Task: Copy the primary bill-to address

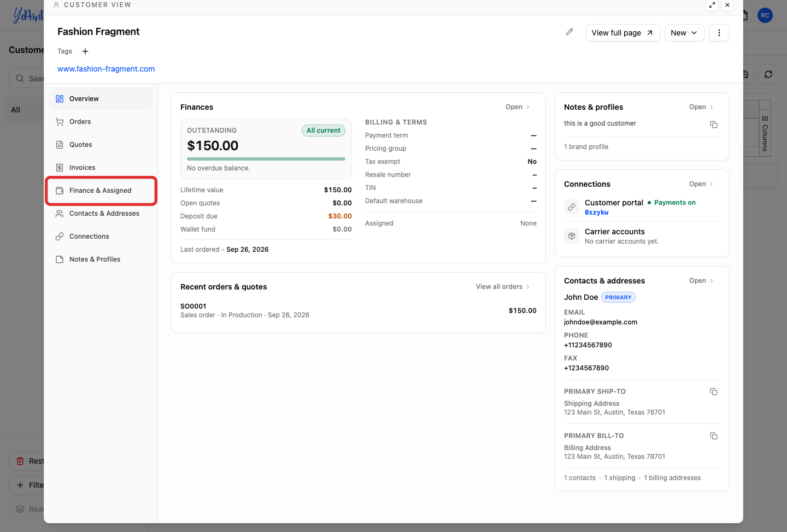Action: coord(714,436)
